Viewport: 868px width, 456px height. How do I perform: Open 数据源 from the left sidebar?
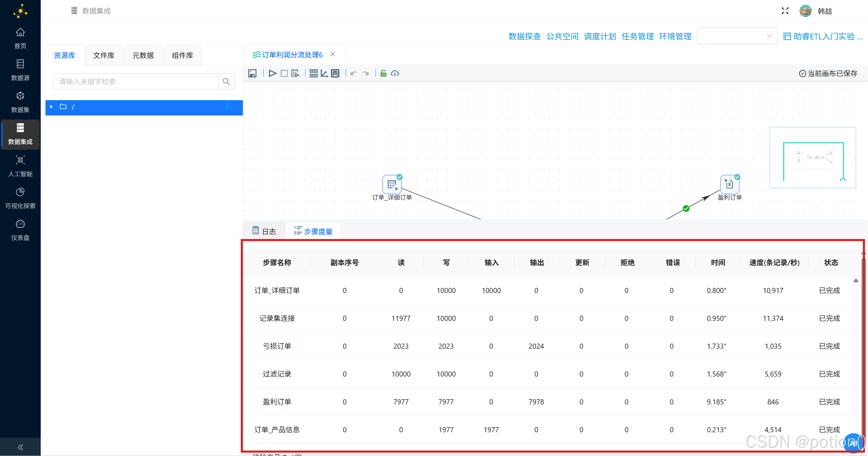(20, 70)
